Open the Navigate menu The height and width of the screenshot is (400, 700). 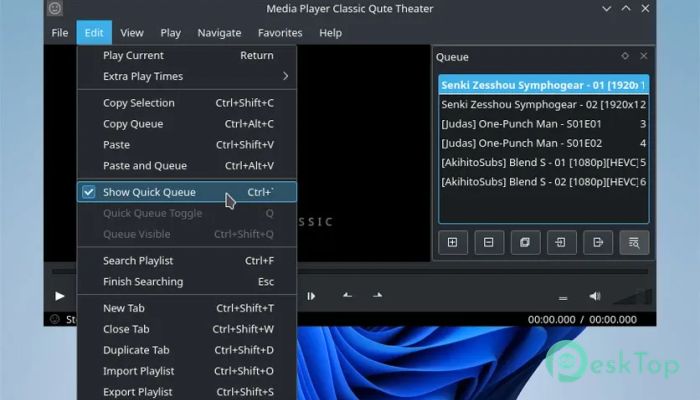[x=219, y=33]
